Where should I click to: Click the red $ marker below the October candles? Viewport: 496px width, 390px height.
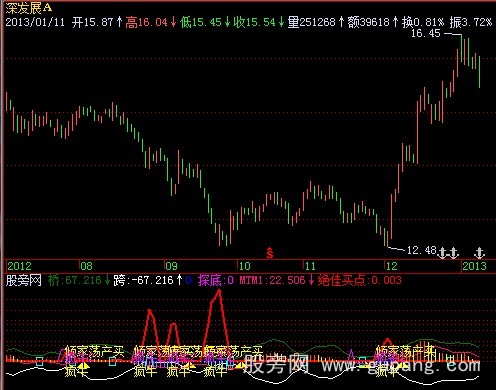[270, 253]
